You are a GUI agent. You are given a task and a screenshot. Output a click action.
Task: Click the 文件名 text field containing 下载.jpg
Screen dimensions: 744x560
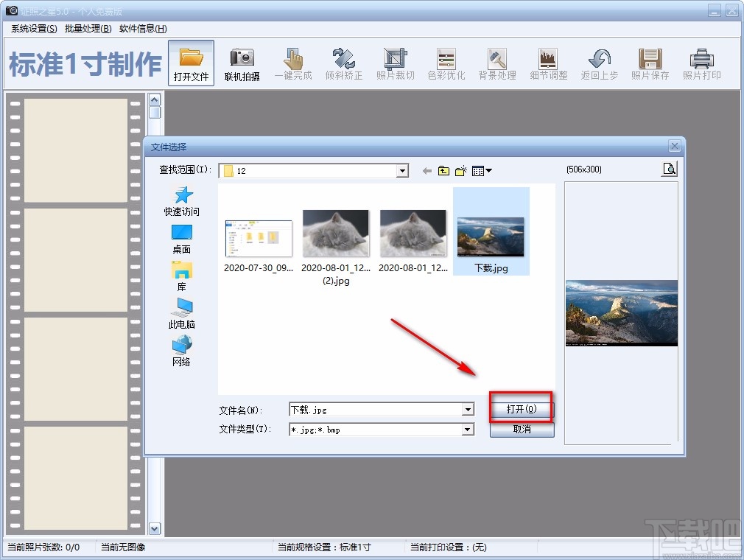pyautogui.click(x=376, y=410)
